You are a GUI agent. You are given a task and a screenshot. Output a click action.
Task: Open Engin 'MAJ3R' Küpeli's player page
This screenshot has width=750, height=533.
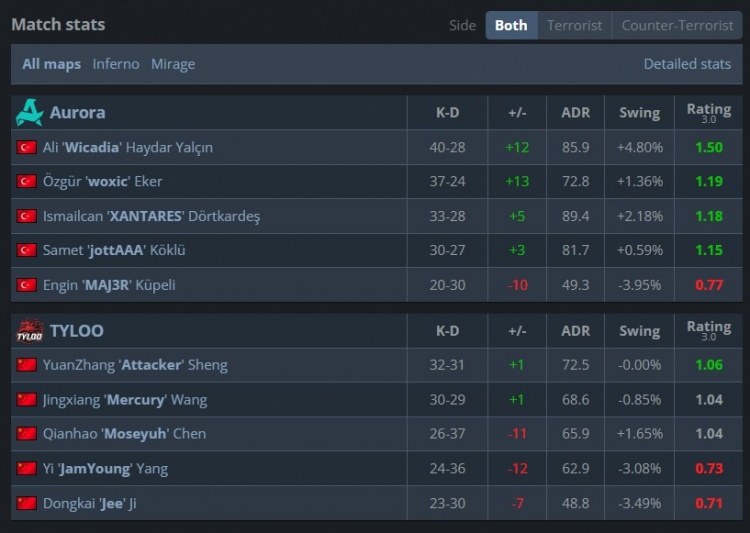109,285
